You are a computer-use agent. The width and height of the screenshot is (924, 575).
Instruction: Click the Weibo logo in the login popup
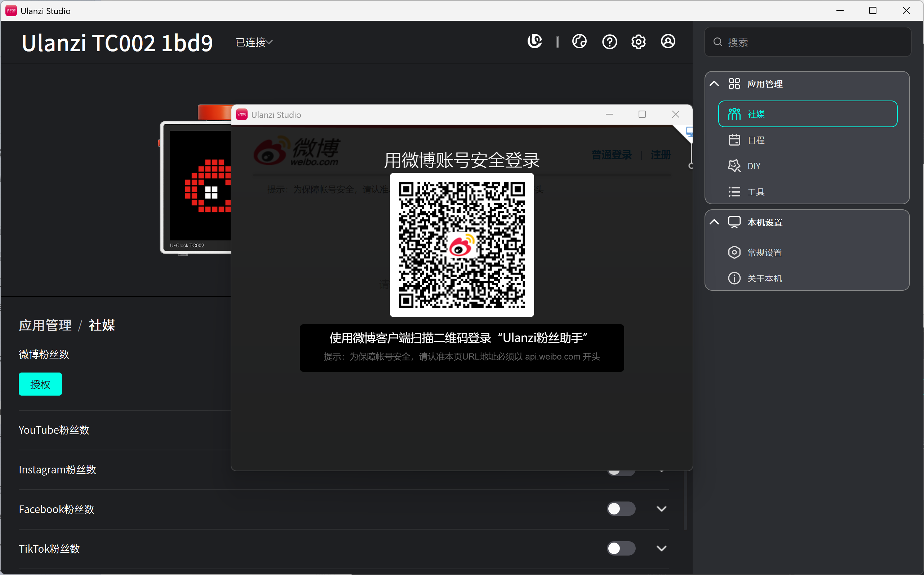point(297,151)
